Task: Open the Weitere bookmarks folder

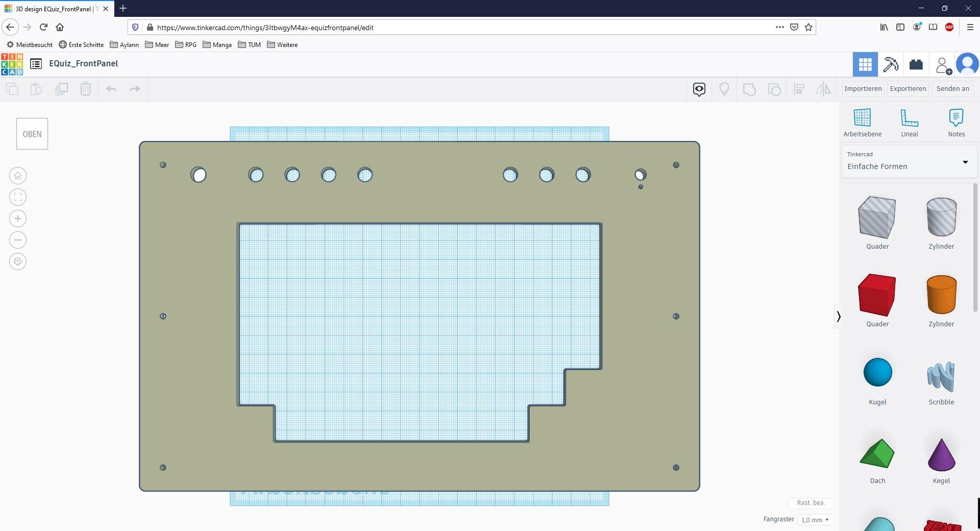Action: (282, 45)
